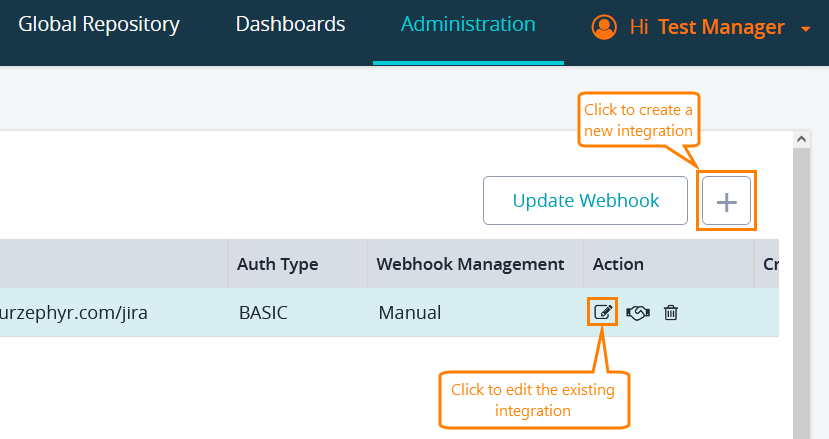Click the handshake test connection icon
The height and width of the screenshot is (439, 829).
click(x=638, y=313)
